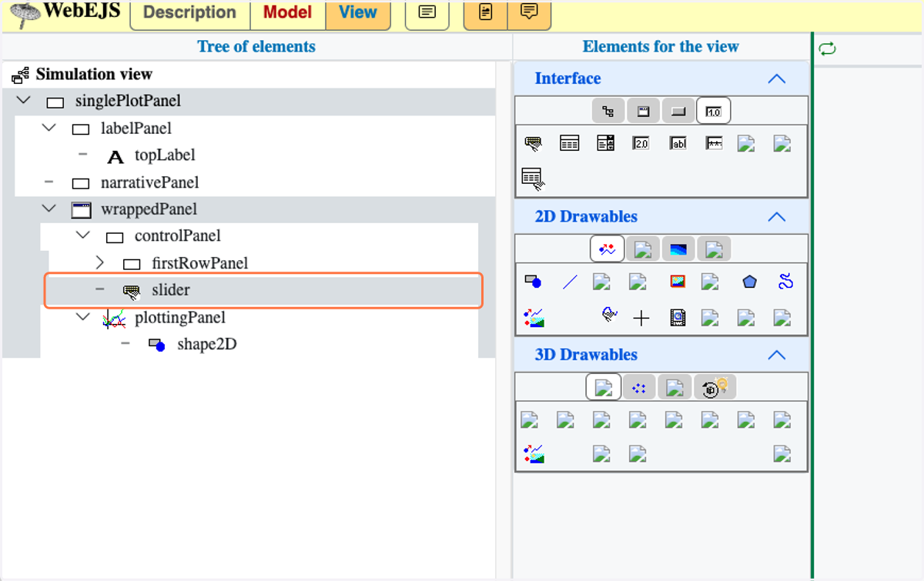Choose the combo list element icon in Interface palette
This screenshot has height=581, width=924.
click(x=605, y=143)
